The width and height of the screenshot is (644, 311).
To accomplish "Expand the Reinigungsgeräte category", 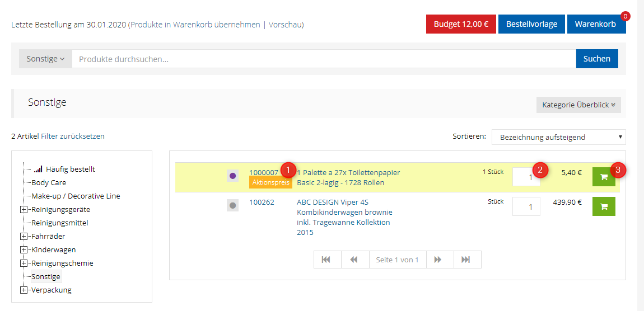I will pyautogui.click(x=24, y=210).
